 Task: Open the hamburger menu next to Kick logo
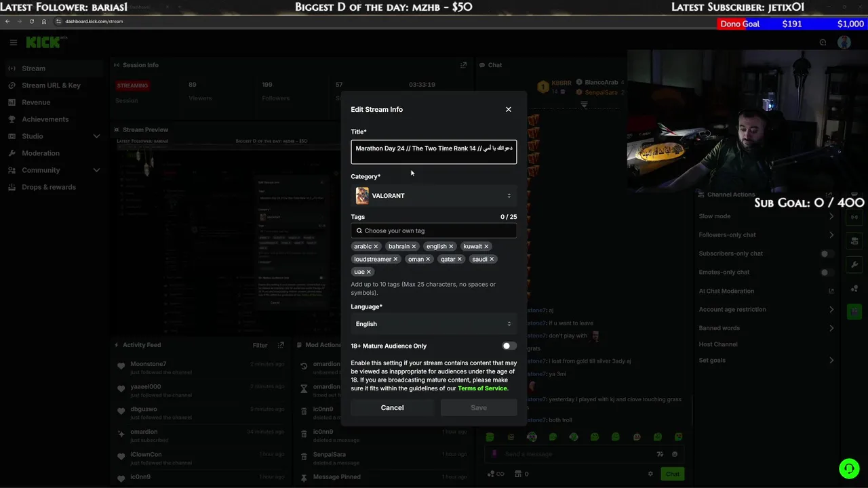[x=13, y=42]
